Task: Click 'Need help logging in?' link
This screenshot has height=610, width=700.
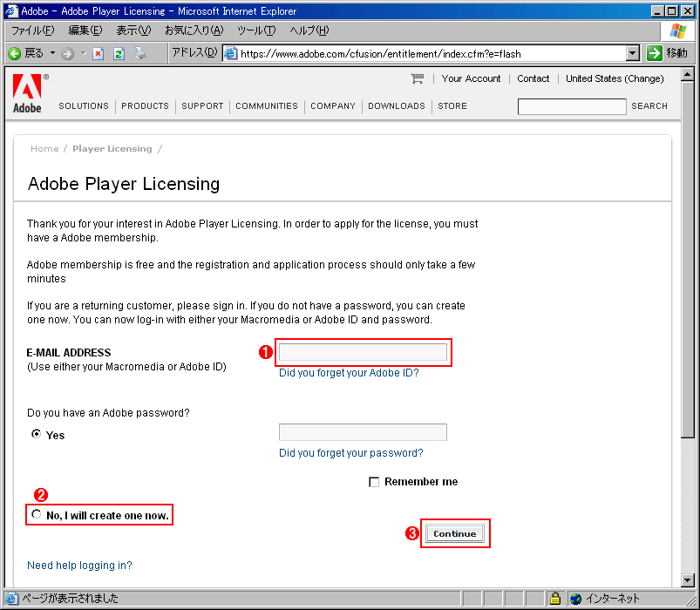Action: coord(79,566)
